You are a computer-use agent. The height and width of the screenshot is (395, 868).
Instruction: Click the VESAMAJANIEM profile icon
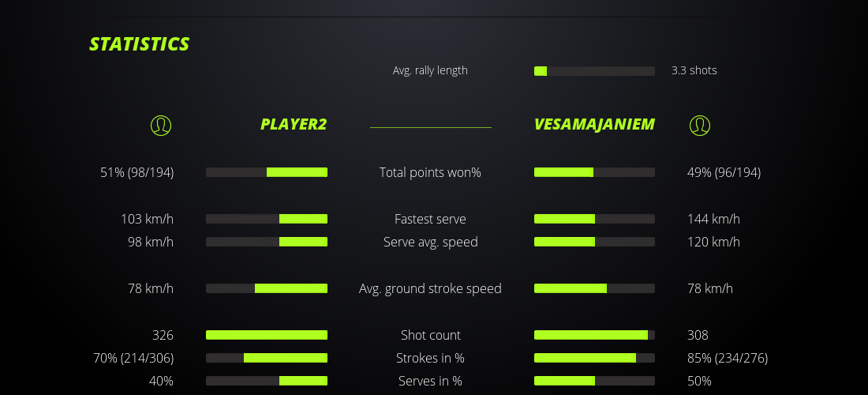click(699, 125)
